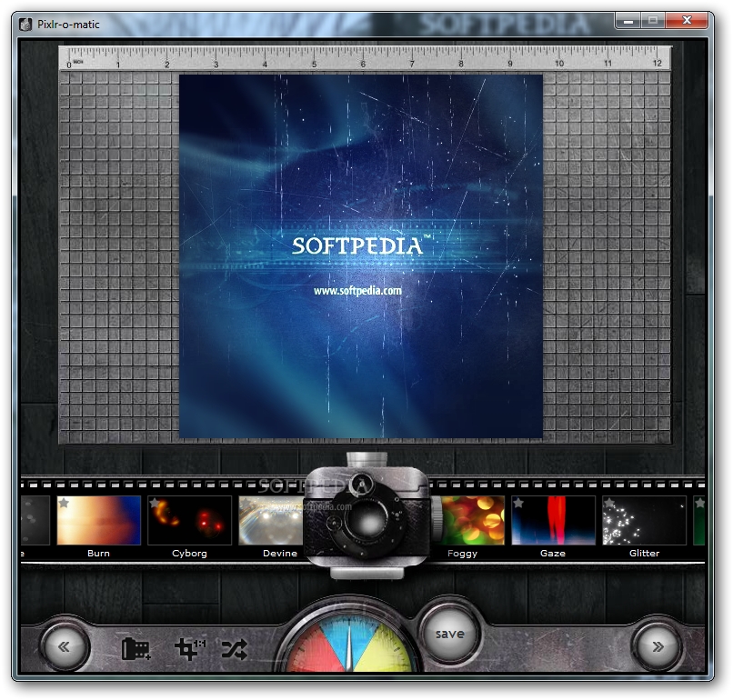
Task: Apply the Devine overlay thumbnail
Action: tap(271, 521)
